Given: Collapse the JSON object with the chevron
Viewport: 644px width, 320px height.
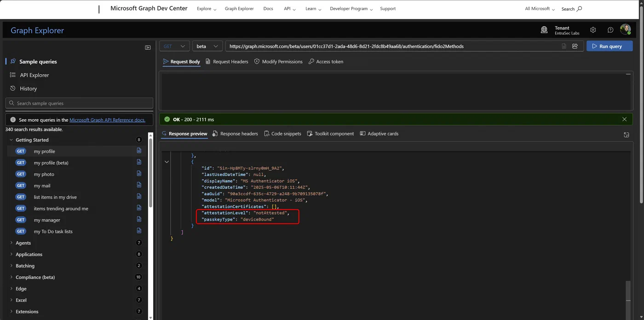Looking at the screenshot, I should pos(167,162).
